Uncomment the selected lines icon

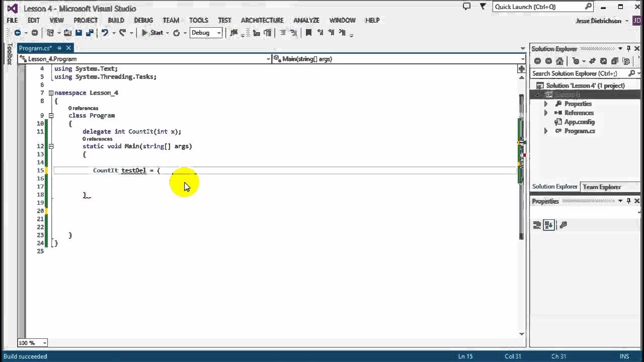(293, 33)
